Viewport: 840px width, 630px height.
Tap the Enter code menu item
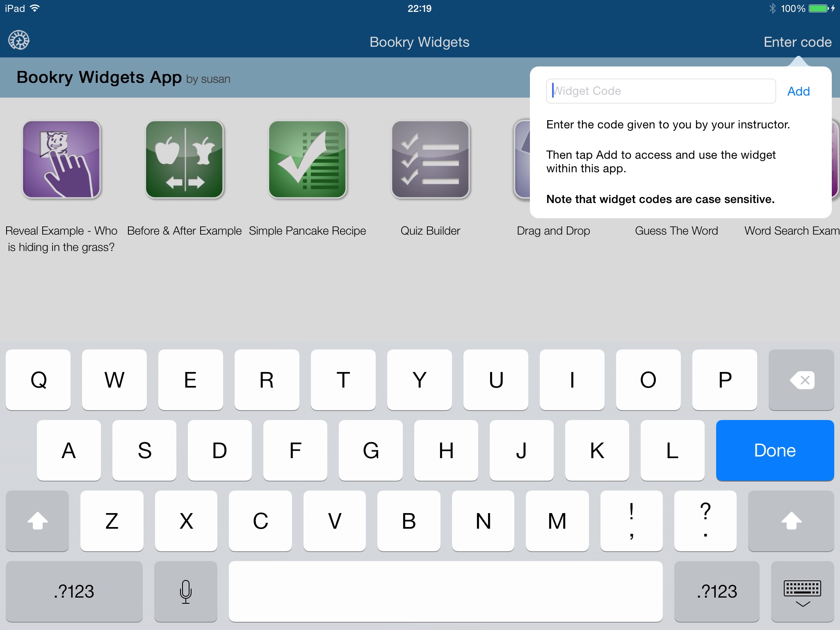(794, 41)
